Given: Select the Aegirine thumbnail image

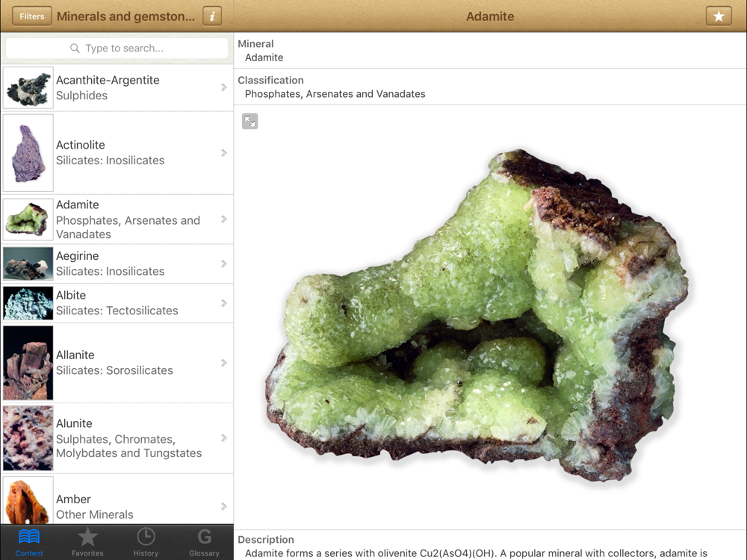Looking at the screenshot, I should point(28,264).
